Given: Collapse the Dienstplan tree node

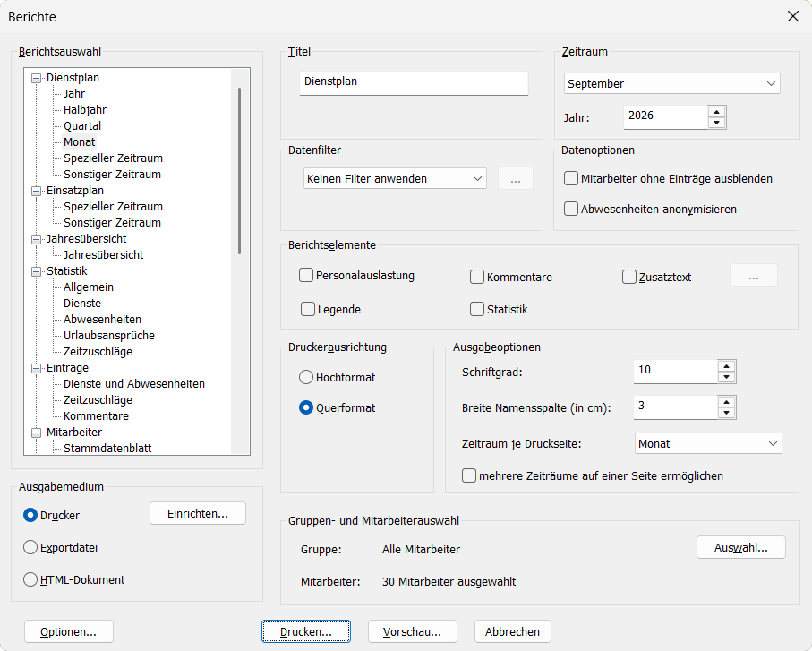Looking at the screenshot, I should pyautogui.click(x=36, y=78).
